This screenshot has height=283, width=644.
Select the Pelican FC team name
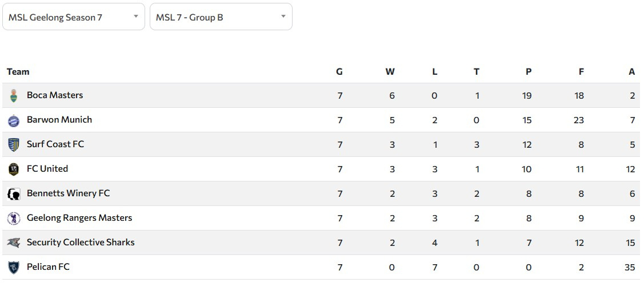48,267
